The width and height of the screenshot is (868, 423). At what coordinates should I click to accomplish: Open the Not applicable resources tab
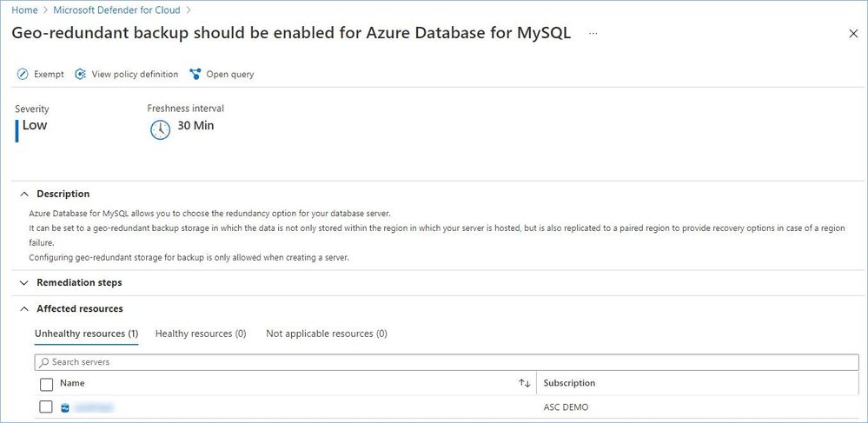click(327, 334)
